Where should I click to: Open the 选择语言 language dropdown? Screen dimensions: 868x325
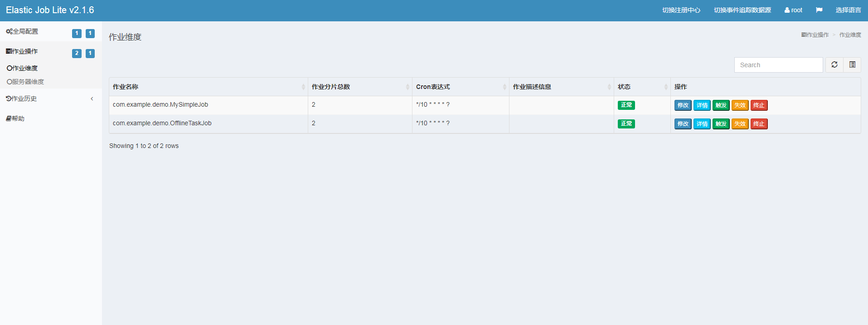pos(848,10)
